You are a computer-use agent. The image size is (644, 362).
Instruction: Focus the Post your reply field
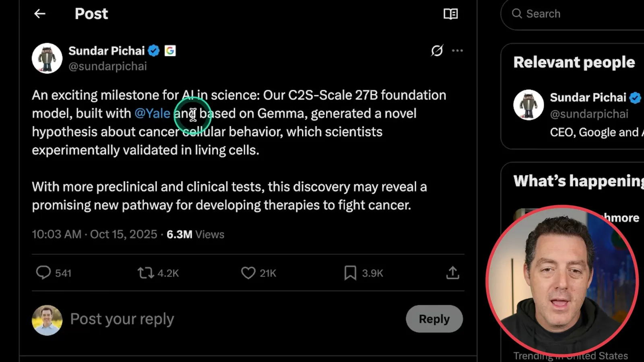coord(233,319)
